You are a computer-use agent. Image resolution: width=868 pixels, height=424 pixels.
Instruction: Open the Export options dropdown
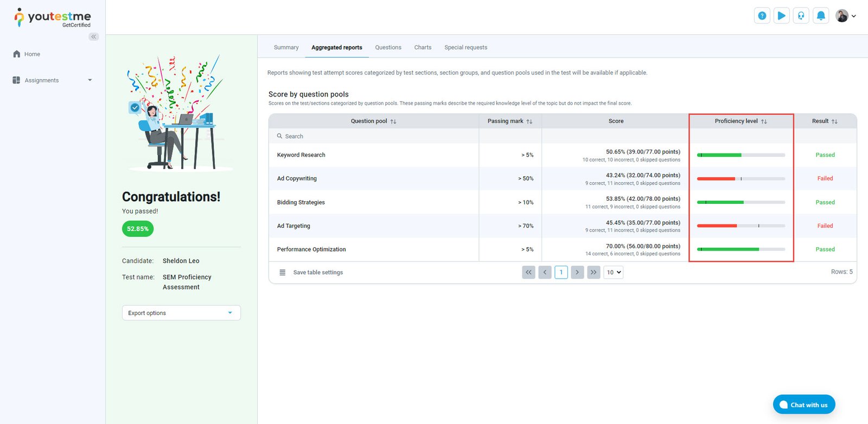tap(181, 313)
